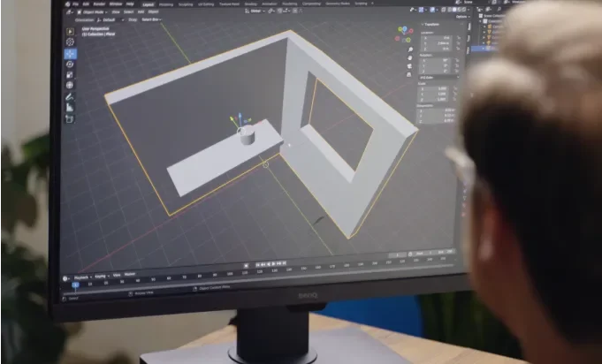Select the Add Cube tool

(70, 119)
